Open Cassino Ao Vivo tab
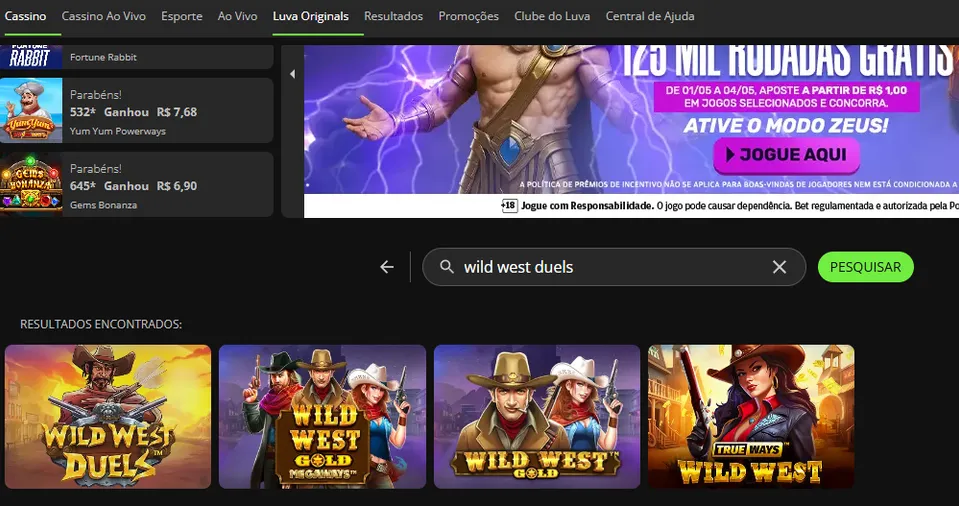 [x=103, y=17]
